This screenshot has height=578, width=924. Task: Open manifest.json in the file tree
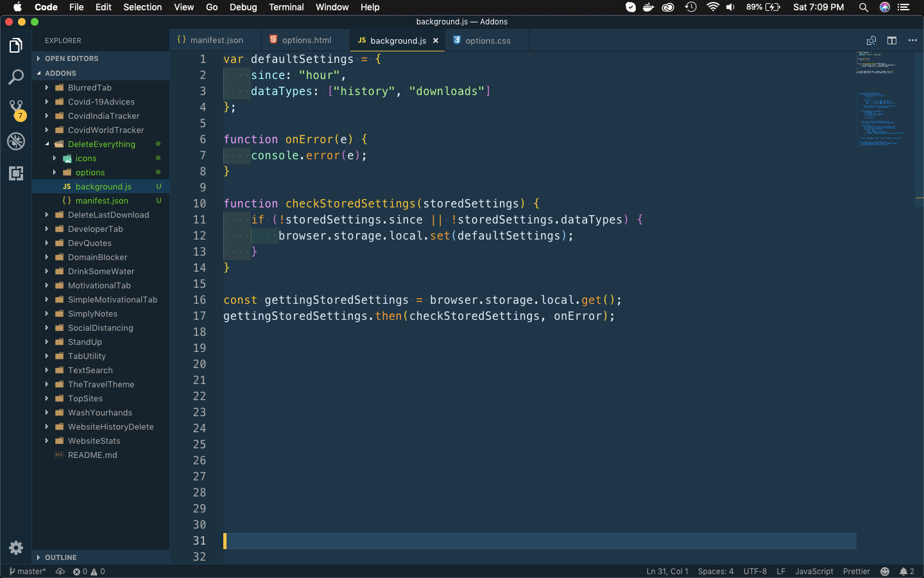click(x=101, y=201)
